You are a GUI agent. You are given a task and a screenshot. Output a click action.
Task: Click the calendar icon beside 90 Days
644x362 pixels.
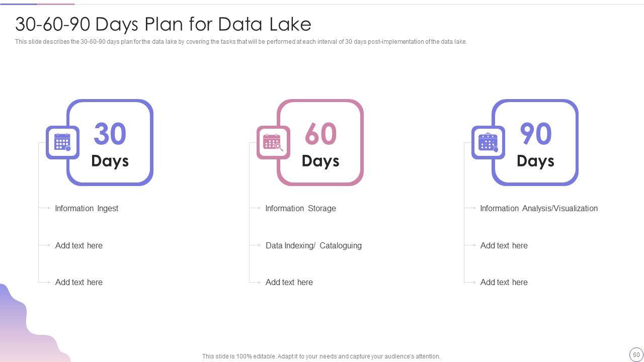[x=488, y=143]
